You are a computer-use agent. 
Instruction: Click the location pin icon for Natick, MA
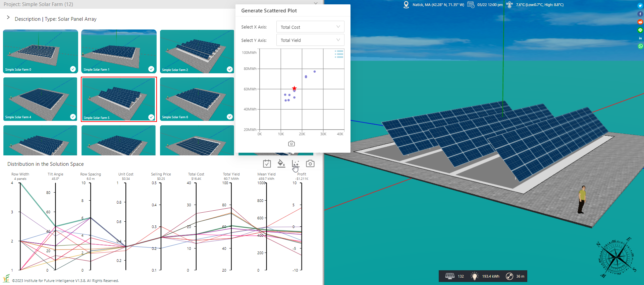click(406, 5)
